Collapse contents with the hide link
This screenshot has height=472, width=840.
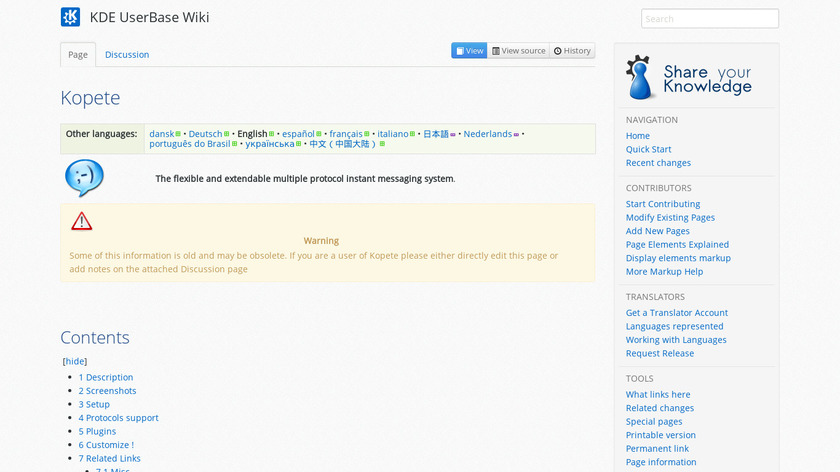pos(75,361)
